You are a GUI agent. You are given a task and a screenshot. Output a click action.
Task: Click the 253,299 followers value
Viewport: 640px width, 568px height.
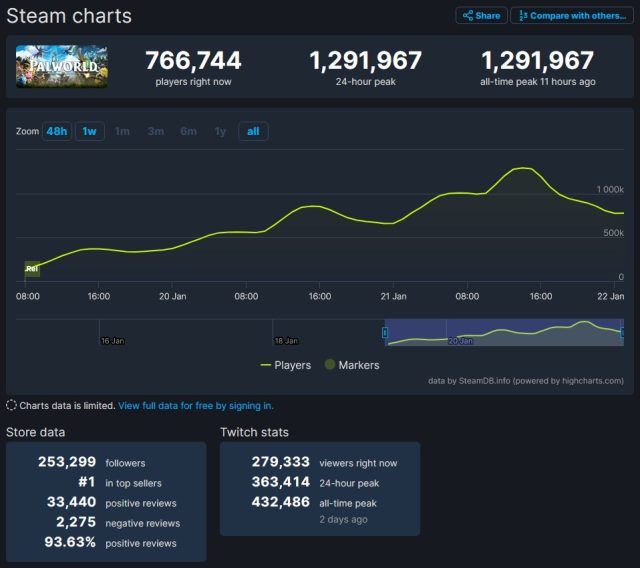click(x=67, y=462)
